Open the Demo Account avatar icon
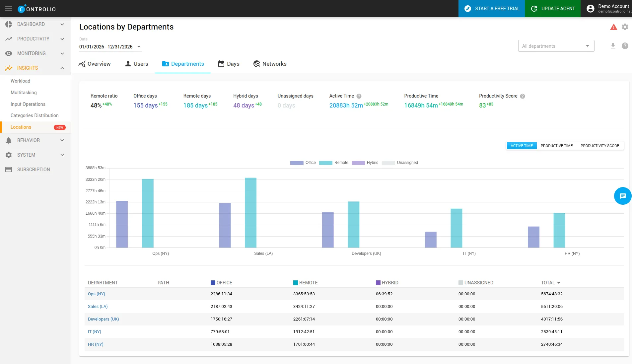The image size is (632, 364). pos(591,9)
